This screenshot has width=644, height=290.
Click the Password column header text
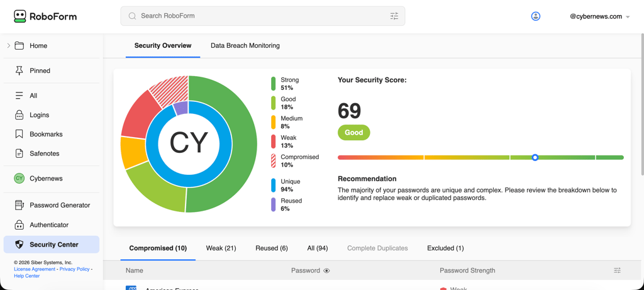[306, 270]
